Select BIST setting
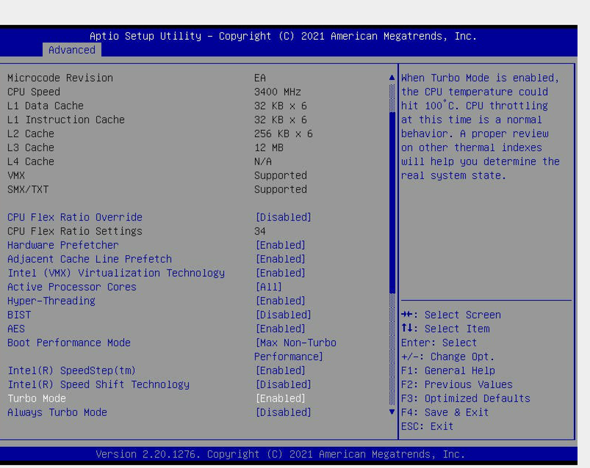Image resolution: width=590 pixels, height=468 pixels. point(19,315)
